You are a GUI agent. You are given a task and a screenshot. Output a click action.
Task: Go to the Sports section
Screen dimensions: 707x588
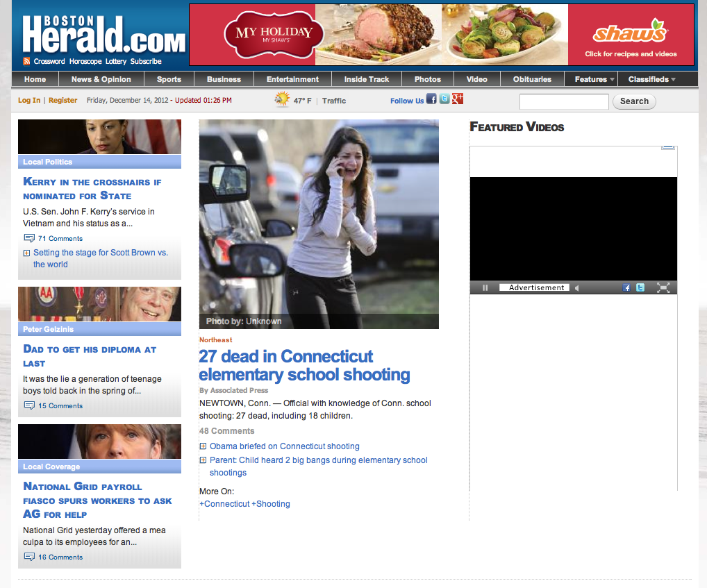169,79
